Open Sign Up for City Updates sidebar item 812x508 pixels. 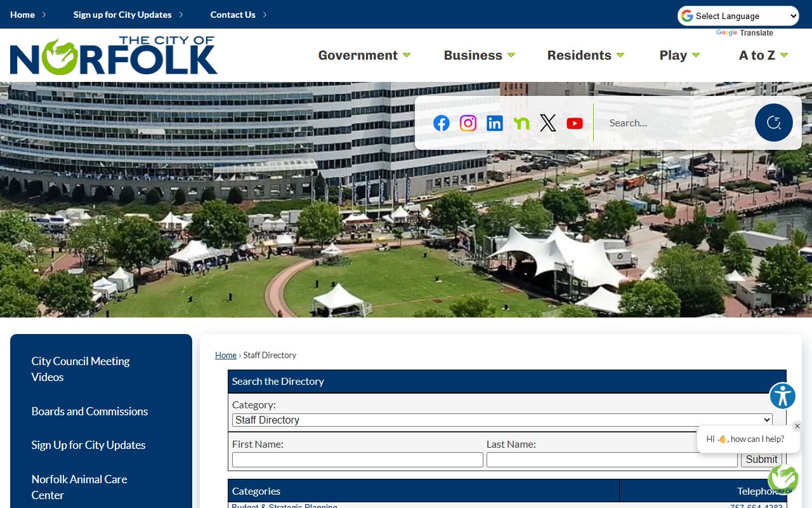pos(88,445)
